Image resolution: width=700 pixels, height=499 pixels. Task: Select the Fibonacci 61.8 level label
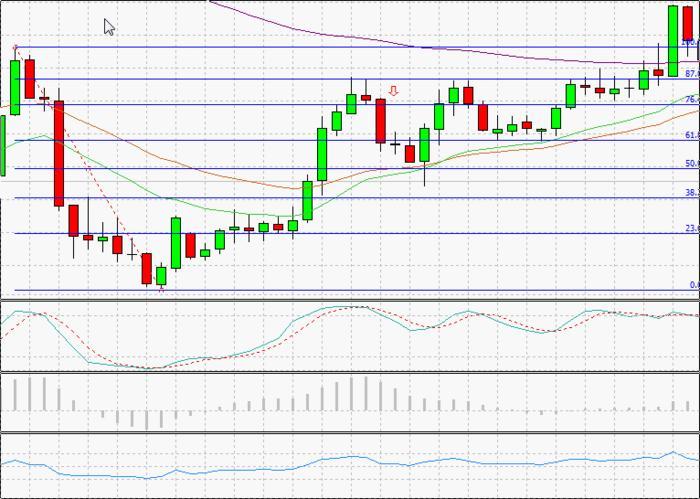(692, 135)
